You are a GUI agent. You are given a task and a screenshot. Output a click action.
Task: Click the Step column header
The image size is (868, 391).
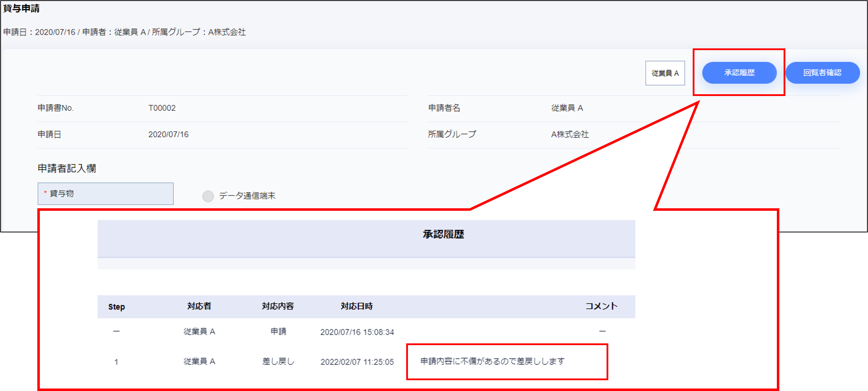click(117, 307)
